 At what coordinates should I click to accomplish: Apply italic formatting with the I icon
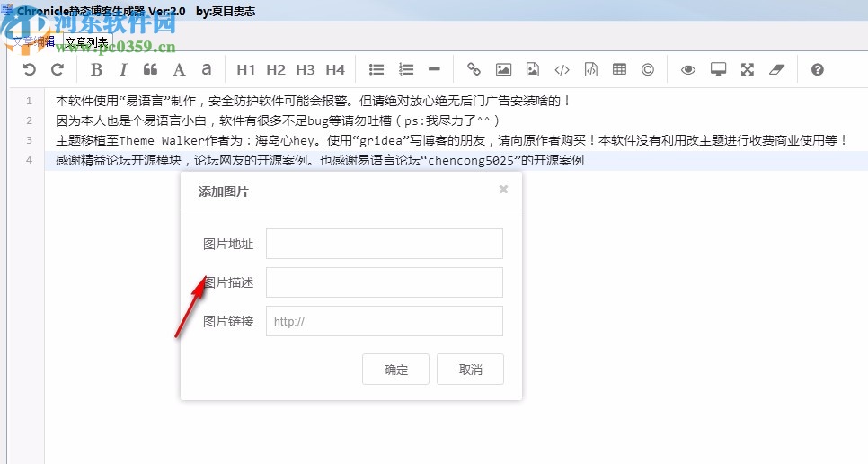[x=123, y=69]
